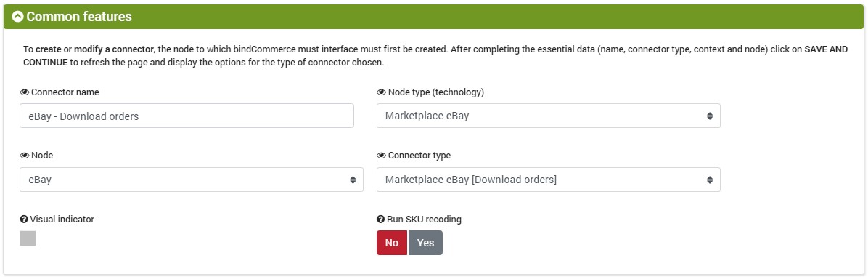Expand the Connector type dropdown
The image size is (868, 277).
click(x=549, y=180)
